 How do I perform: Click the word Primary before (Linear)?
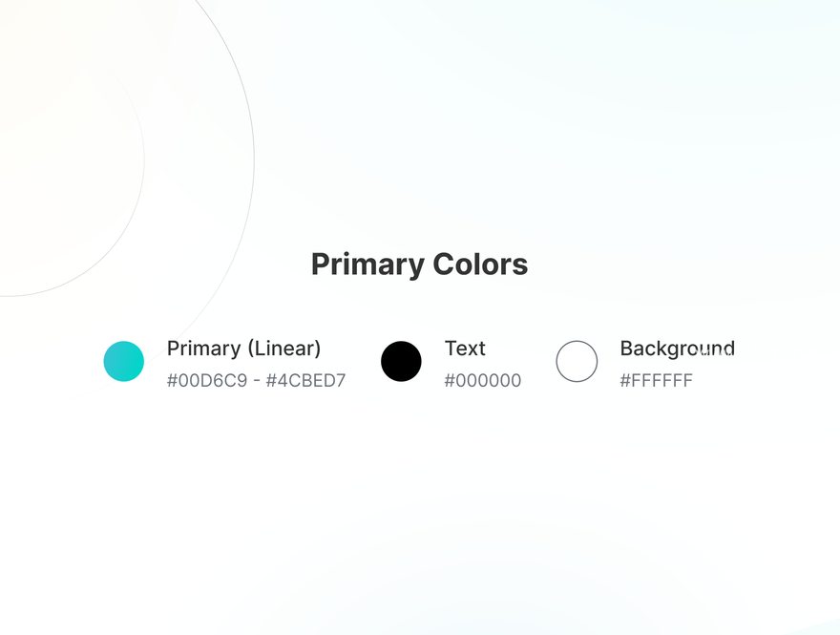204,349
